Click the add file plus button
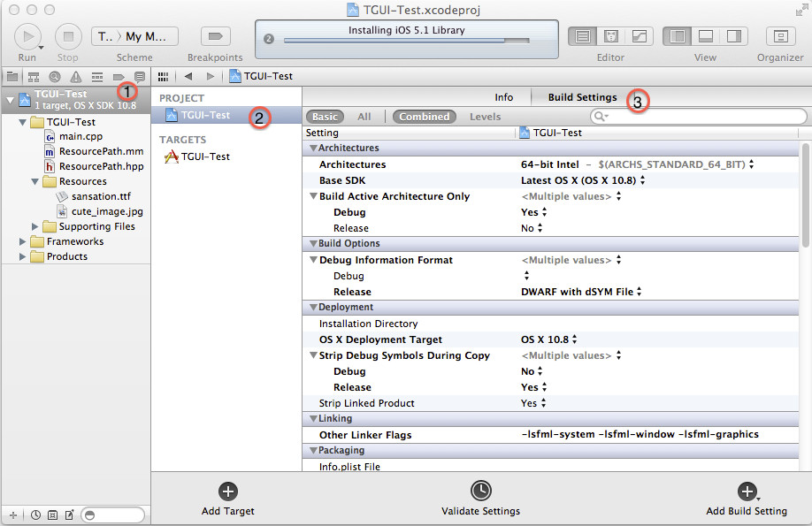 click(13, 515)
